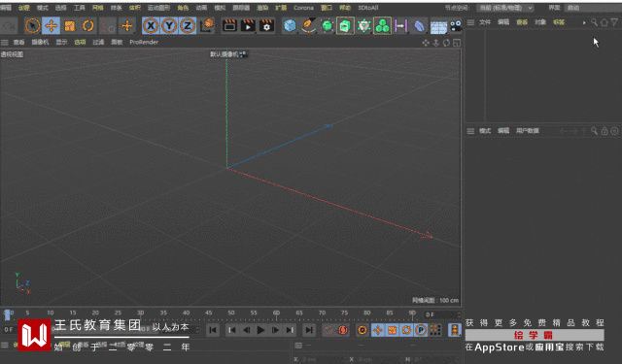
Task: Click the point level animation dots icon
Action: tap(435, 329)
